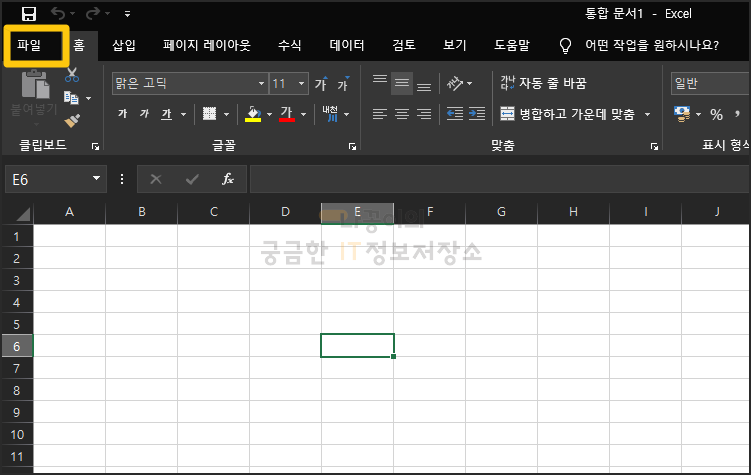Expand underline style dropdown arrow
Viewport: 751px width, 475px height.
[x=183, y=114]
